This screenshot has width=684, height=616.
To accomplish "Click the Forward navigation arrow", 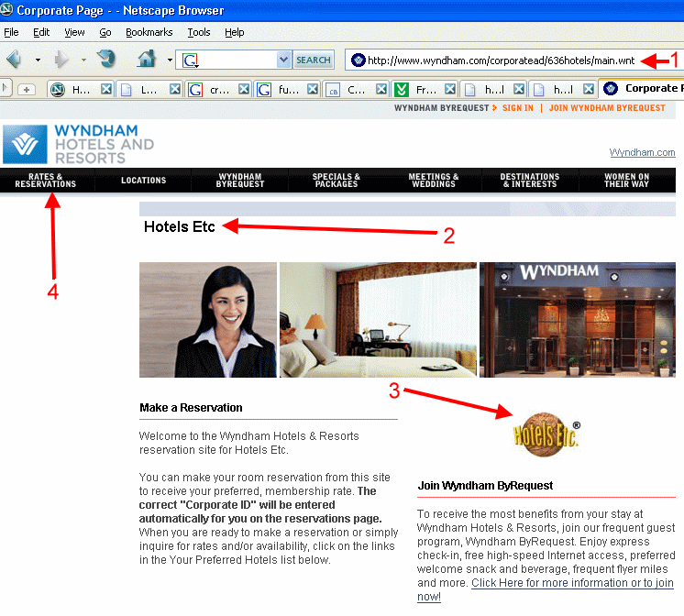I will (x=61, y=59).
